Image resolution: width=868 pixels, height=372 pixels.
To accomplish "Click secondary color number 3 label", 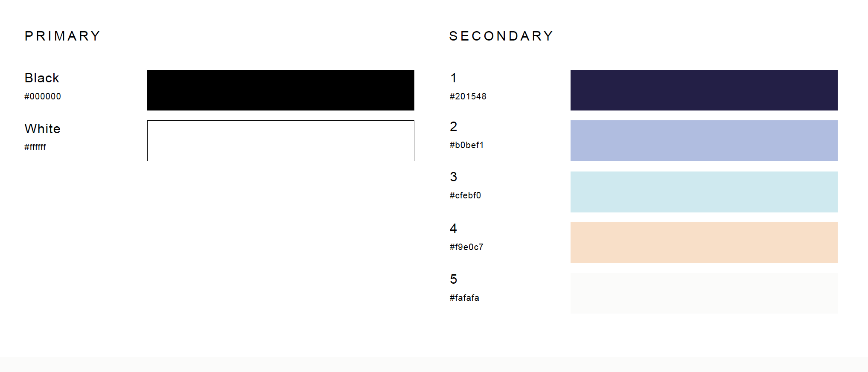I will (454, 177).
